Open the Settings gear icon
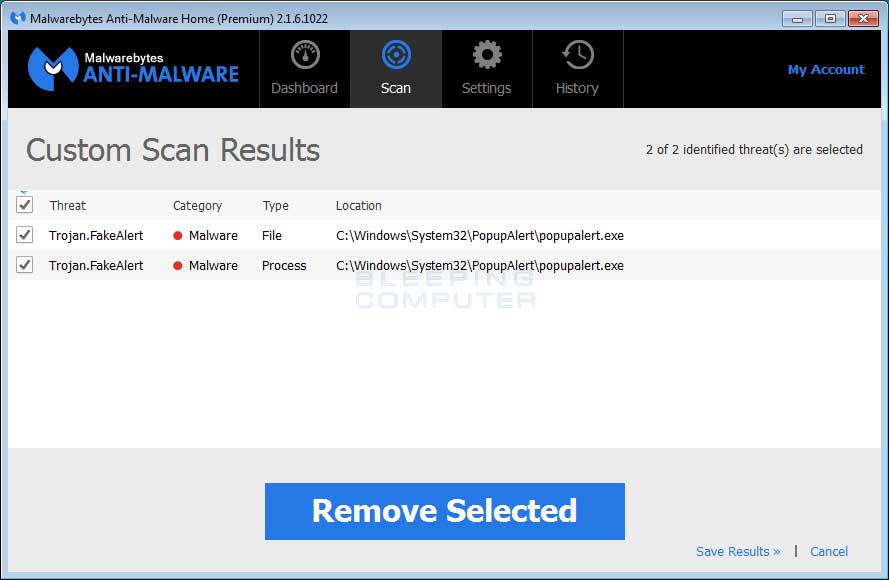Image resolution: width=889 pixels, height=580 pixels. coord(487,55)
